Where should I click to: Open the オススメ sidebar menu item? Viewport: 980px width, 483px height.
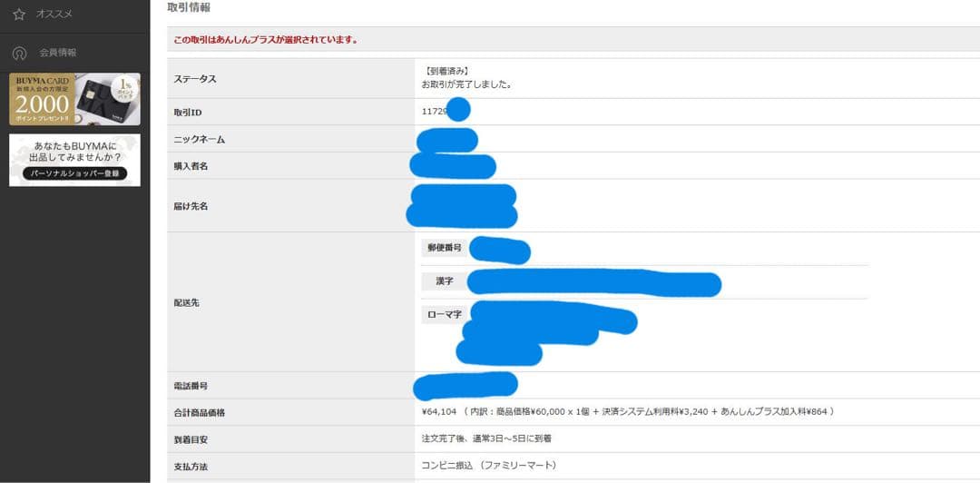(x=54, y=14)
